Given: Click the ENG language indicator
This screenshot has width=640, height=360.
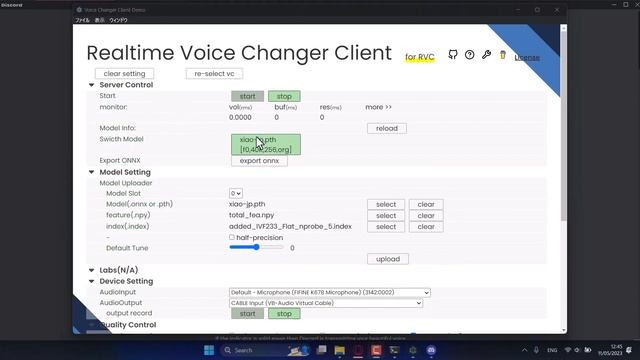Looking at the screenshot, I should click(x=552, y=350).
